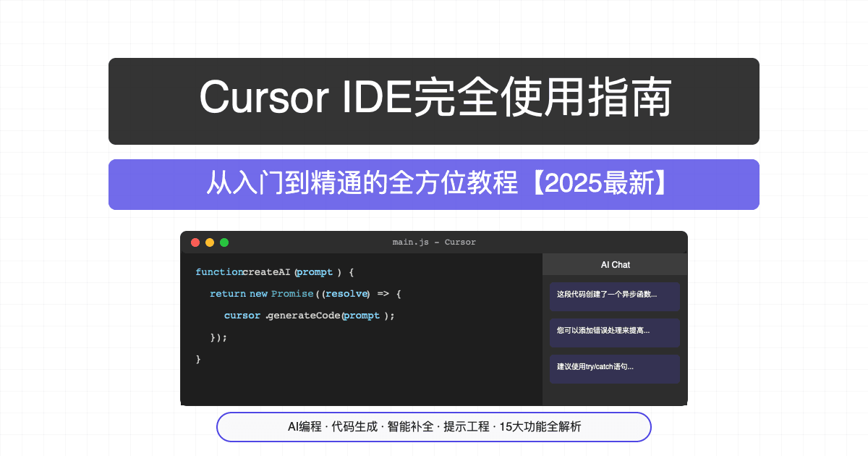Click the 'Cursor IDE完全使用指南' title banner

point(434,101)
